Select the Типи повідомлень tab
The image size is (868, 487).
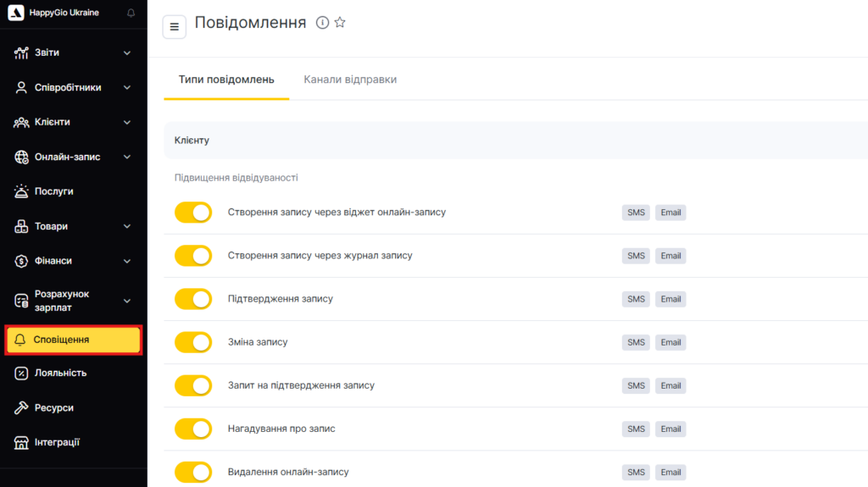tap(226, 80)
